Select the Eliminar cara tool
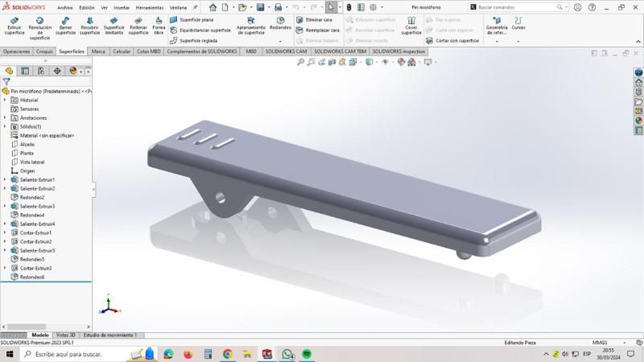The image size is (644, 362). [314, 19]
